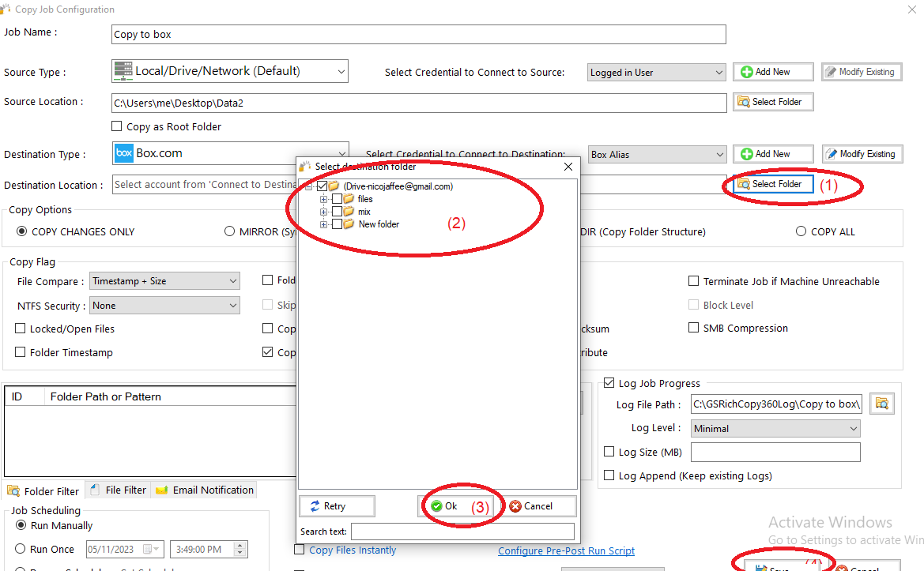Screen dimensions: 924x571
Task: Click Add New credential for source
Action: click(x=772, y=72)
